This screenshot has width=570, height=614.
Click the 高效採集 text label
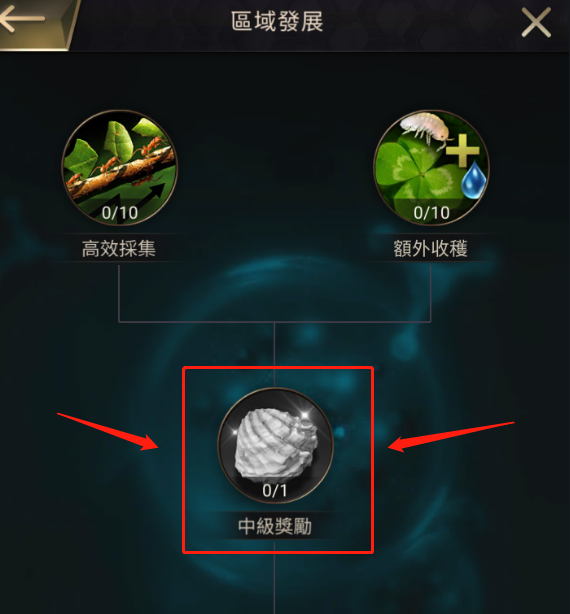tap(119, 249)
